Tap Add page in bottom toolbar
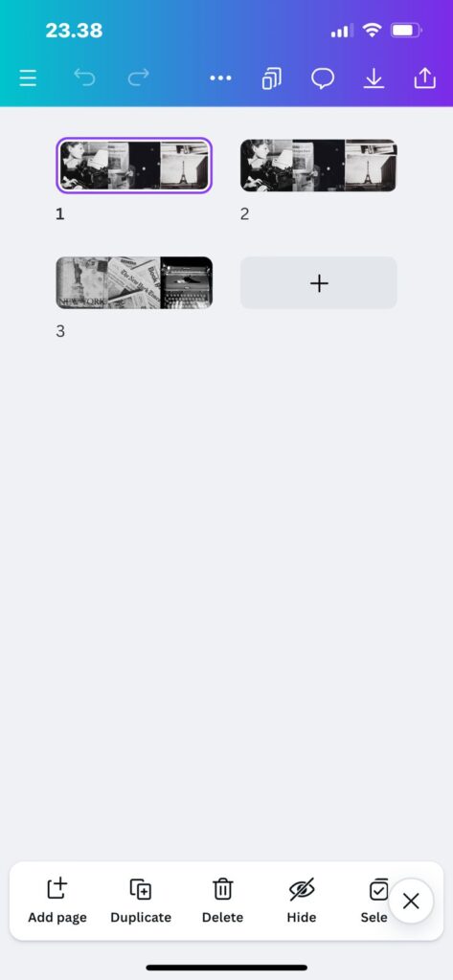The image size is (453, 980). point(57,901)
